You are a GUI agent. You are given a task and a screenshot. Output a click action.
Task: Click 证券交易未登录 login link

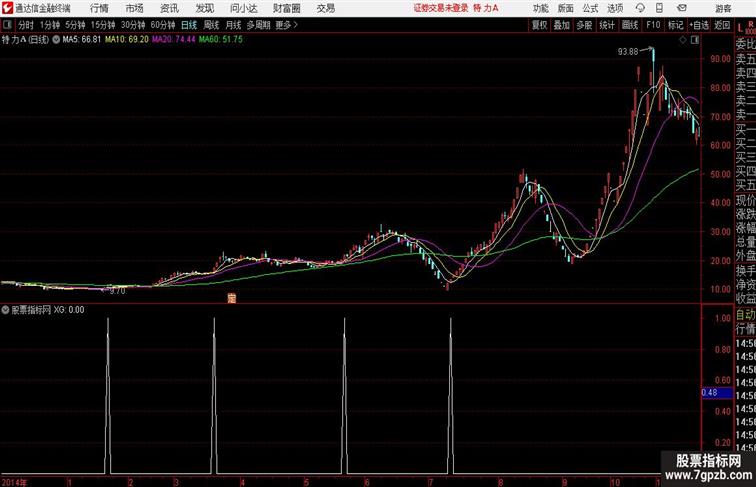441,8
